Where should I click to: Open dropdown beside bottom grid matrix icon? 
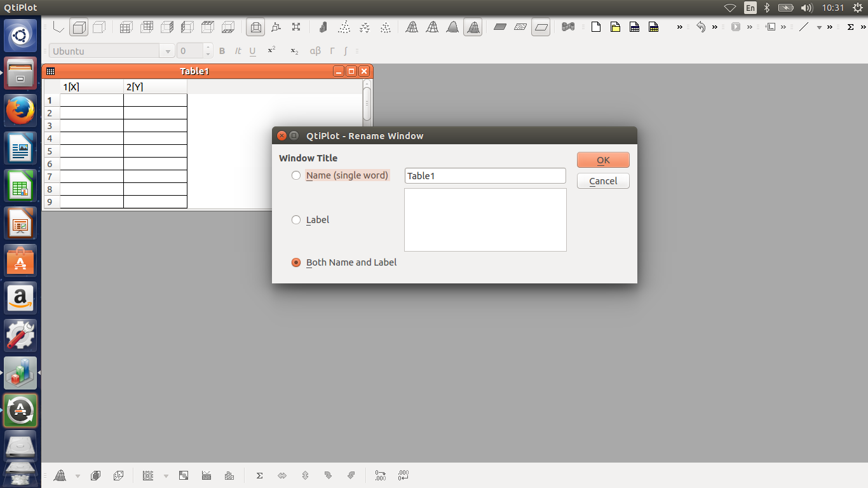click(x=166, y=475)
